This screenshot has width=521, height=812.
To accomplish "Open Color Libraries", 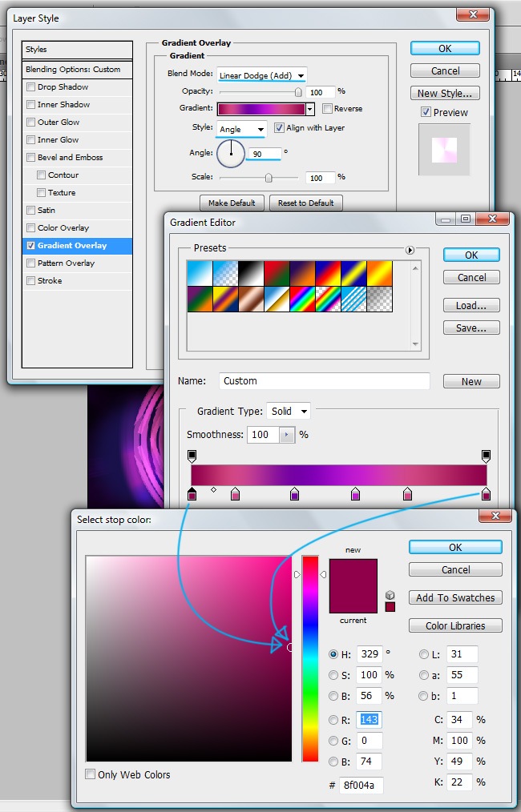I will (x=455, y=625).
